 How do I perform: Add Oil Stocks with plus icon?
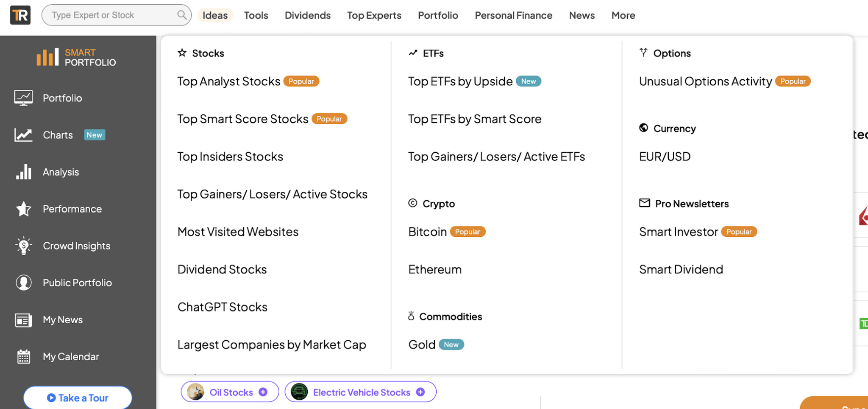tap(263, 392)
